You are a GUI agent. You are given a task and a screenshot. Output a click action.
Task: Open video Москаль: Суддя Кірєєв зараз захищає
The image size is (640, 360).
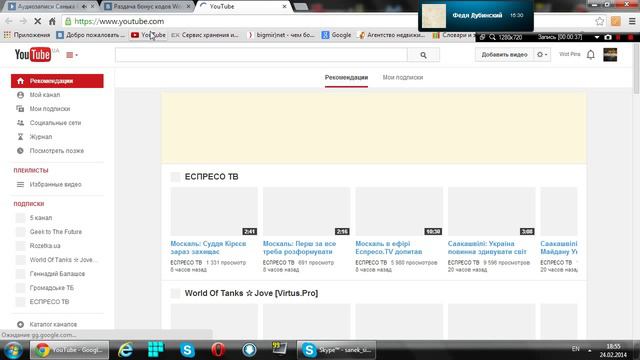click(208, 247)
